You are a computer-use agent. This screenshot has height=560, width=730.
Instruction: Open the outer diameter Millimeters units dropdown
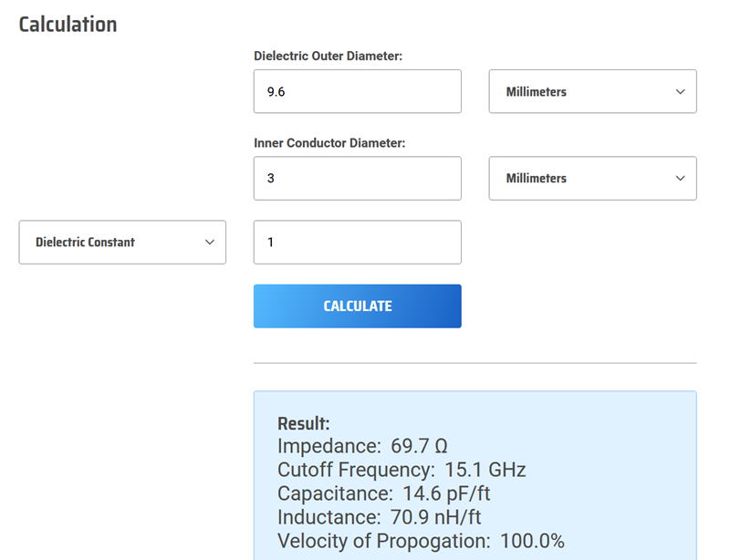[x=592, y=91]
